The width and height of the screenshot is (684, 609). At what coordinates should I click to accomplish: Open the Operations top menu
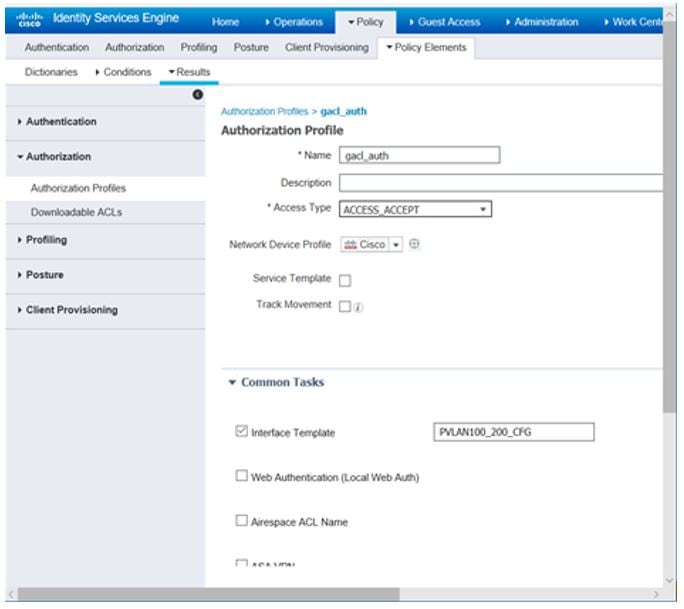294,22
